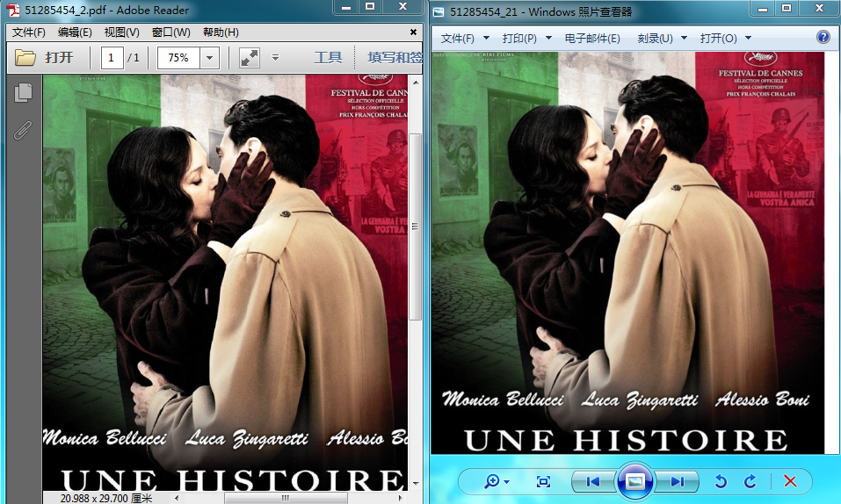Rotate image clockwise in Photo Viewer
The width and height of the screenshot is (841, 504).
pos(750,481)
